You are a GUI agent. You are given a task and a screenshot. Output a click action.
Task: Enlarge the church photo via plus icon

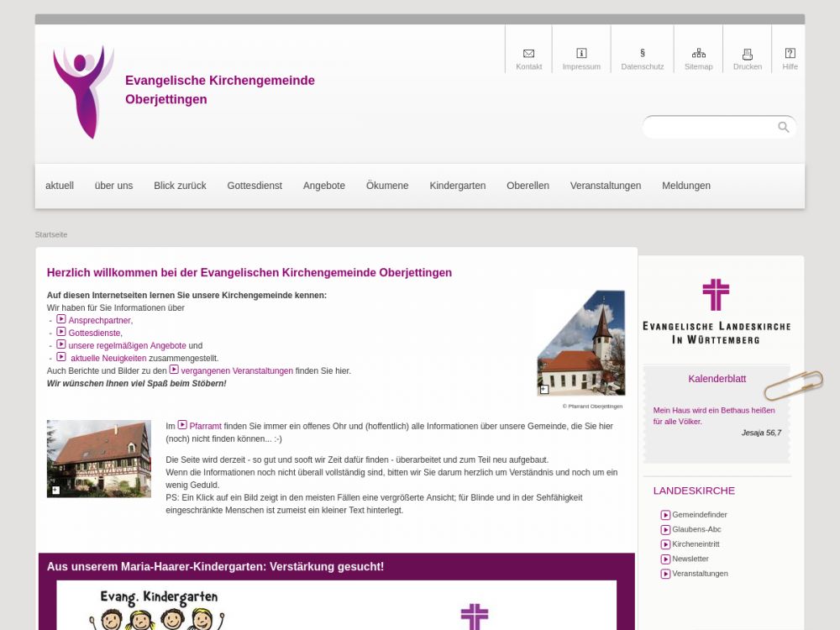pyautogui.click(x=544, y=389)
